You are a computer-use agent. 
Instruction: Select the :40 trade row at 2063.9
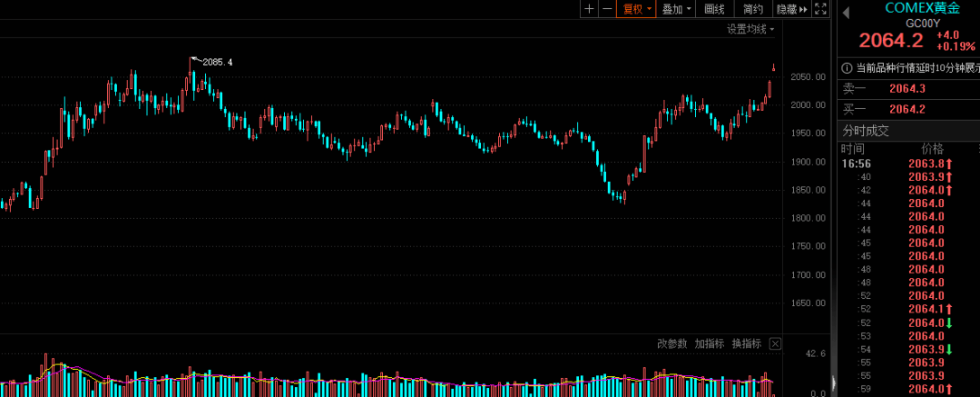pos(908,176)
